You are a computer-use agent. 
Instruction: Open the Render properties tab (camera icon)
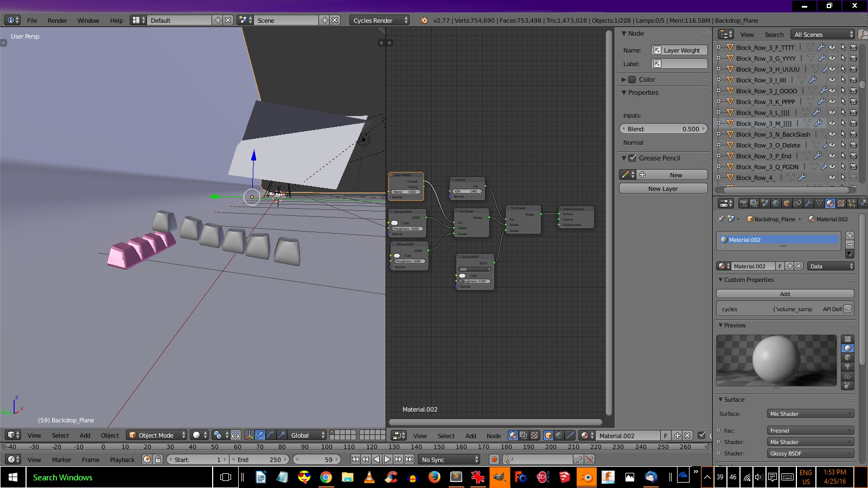[744, 203]
